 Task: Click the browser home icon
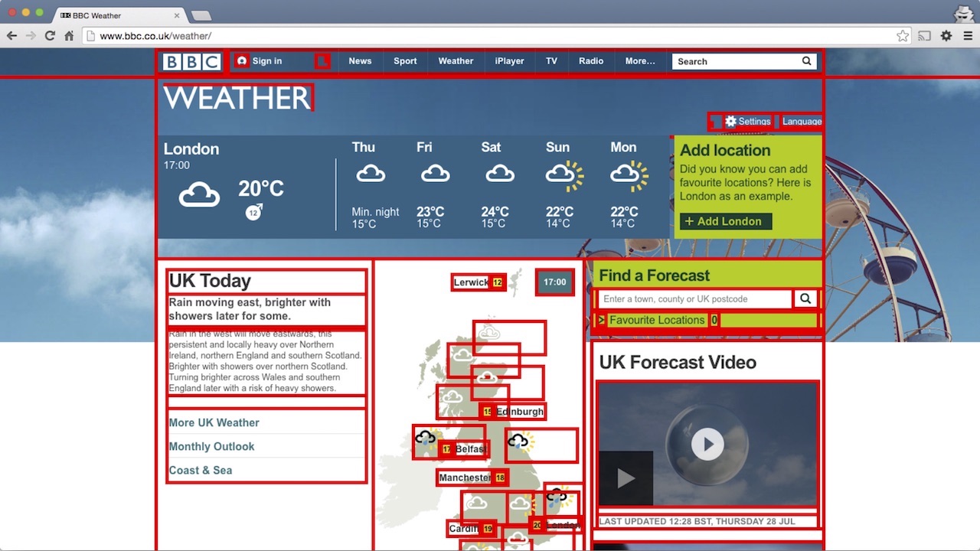click(x=69, y=36)
